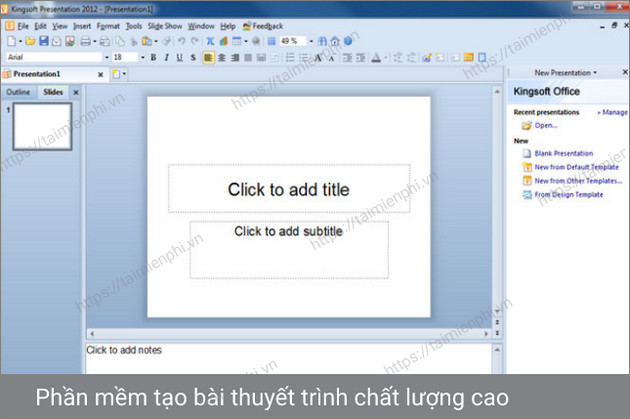The width and height of the screenshot is (630, 419).
Task: Toggle Align Left for text
Action: coord(208,57)
